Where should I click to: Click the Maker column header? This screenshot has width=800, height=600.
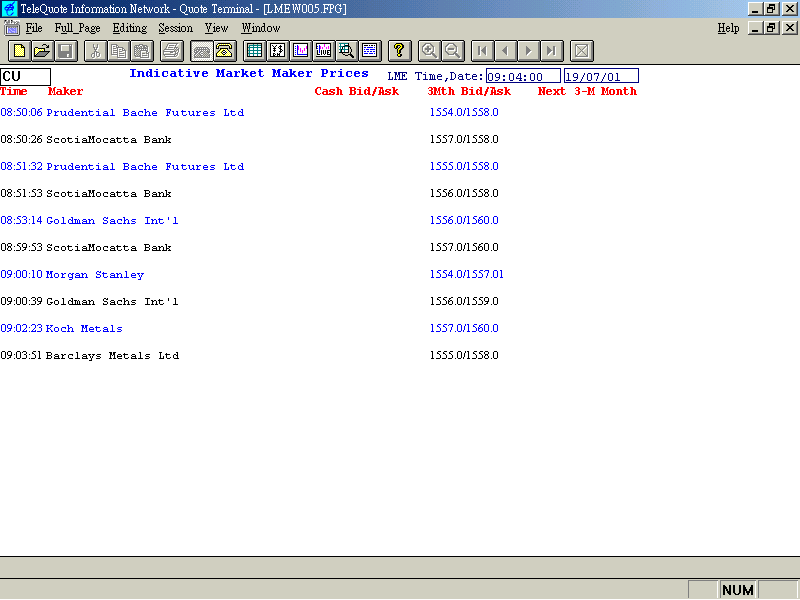tap(65, 91)
